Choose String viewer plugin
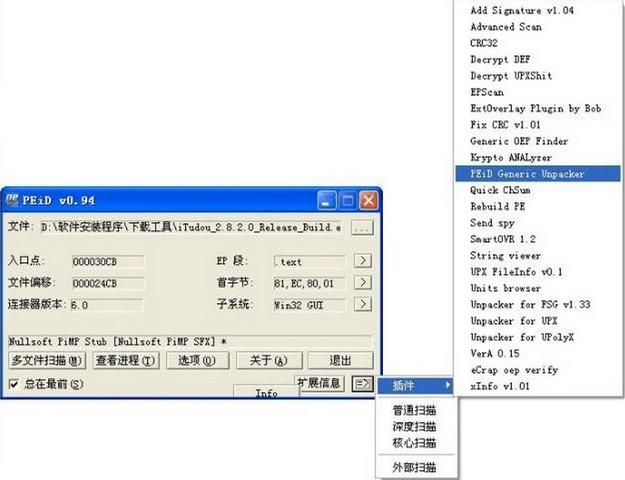Screen dimensions: 625x480 [538, 256]
